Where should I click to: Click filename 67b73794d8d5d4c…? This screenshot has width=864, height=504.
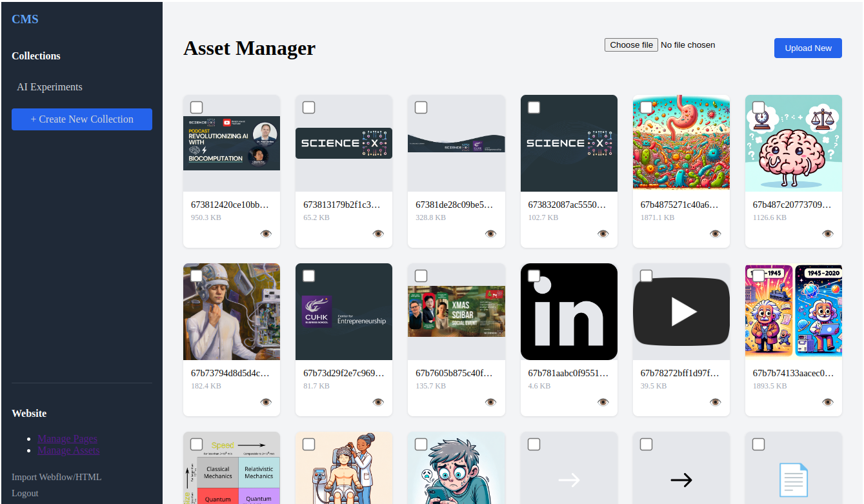coord(230,373)
